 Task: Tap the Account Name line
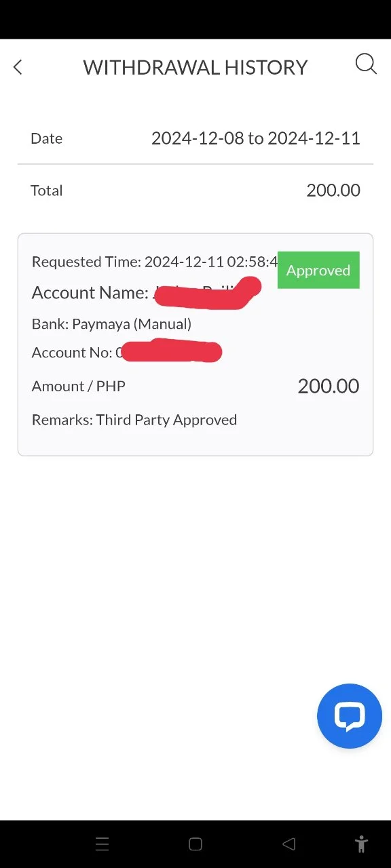click(x=146, y=293)
